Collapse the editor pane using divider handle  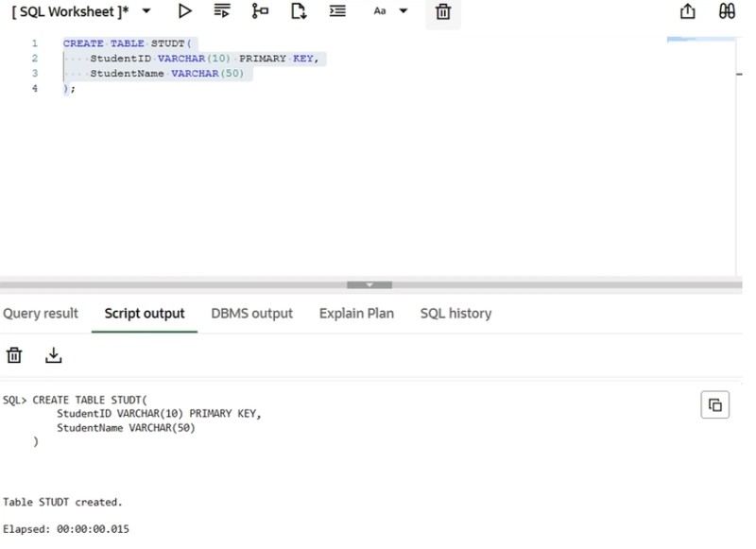369,284
